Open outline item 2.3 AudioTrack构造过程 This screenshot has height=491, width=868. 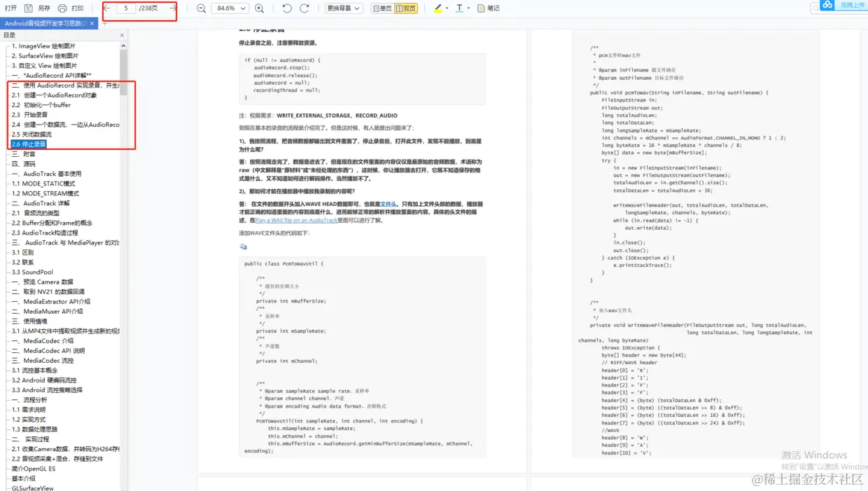(x=45, y=233)
